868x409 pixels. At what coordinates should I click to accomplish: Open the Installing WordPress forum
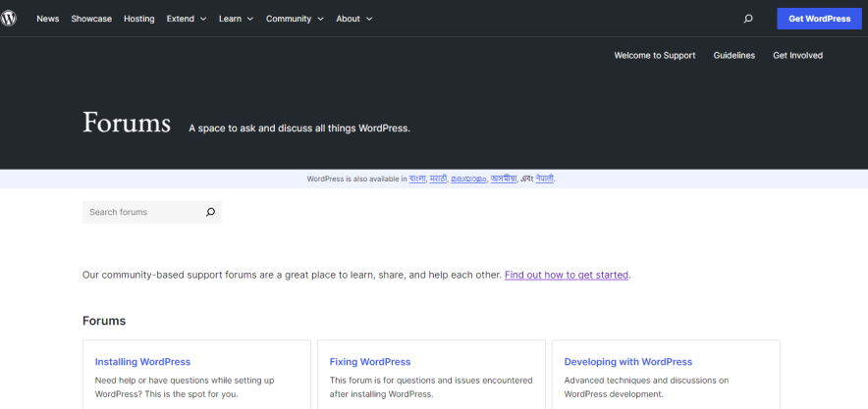click(142, 362)
